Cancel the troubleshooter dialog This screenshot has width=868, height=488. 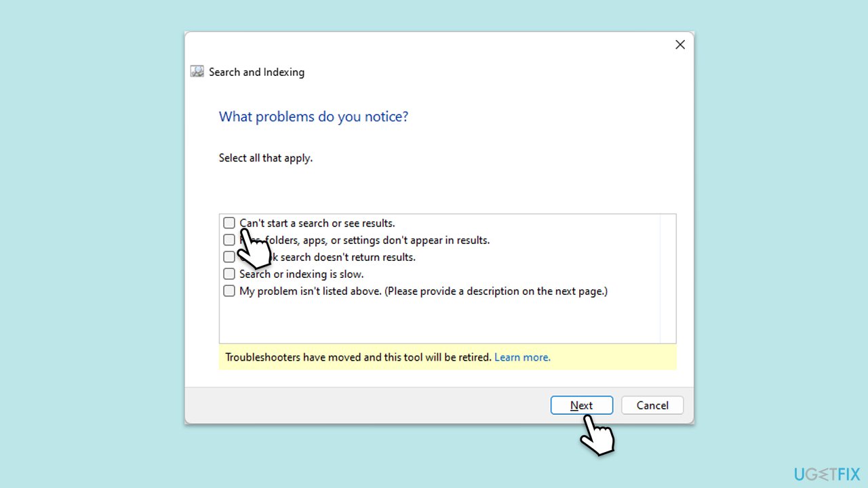click(x=652, y=405)
